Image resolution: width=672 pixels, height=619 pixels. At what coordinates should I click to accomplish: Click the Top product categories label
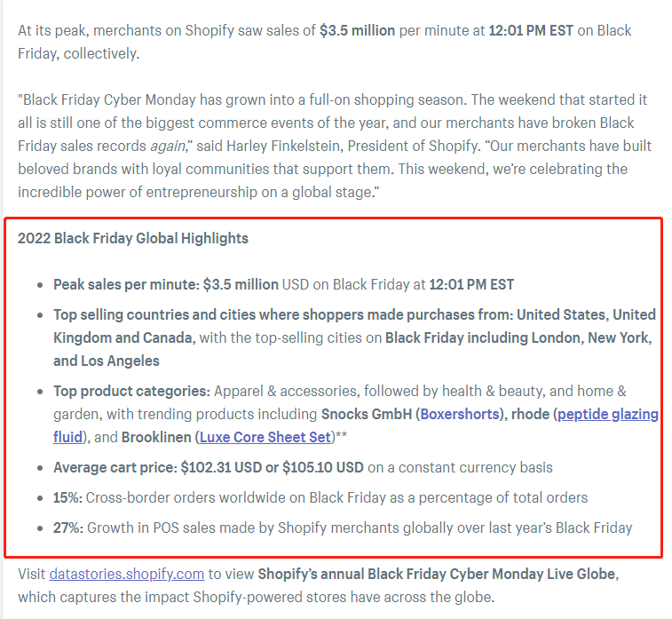tap(131, 391)
